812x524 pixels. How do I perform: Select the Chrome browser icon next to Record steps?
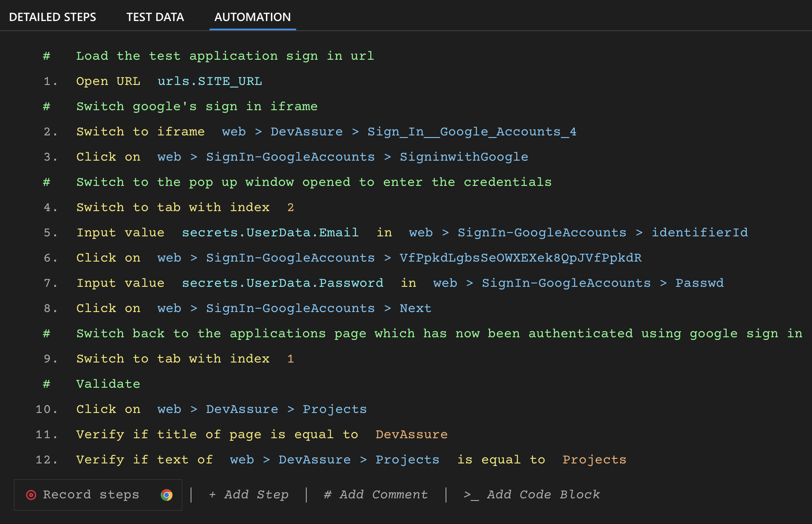pyautogui.click(x=167, y=495)
